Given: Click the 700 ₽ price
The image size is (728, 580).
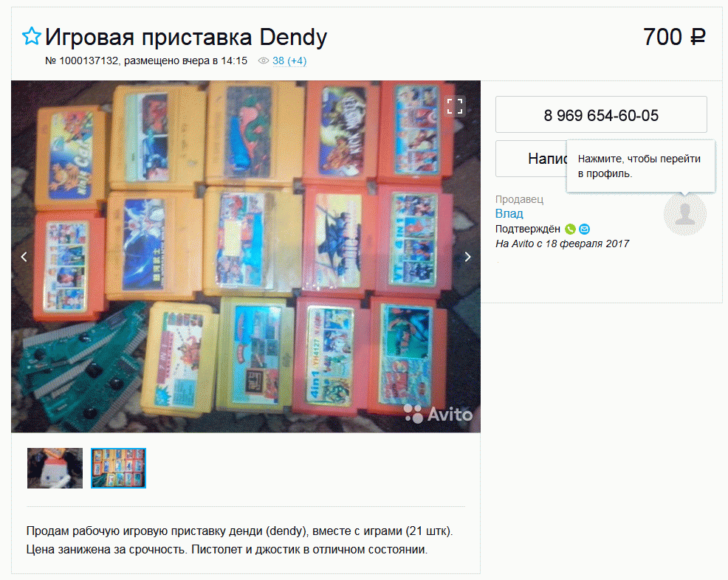Looking at the screenshot, I should 674,37.
